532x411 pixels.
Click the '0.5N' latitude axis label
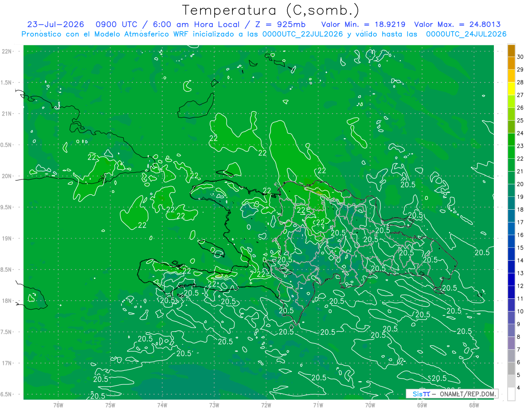(x=7, y=145)
